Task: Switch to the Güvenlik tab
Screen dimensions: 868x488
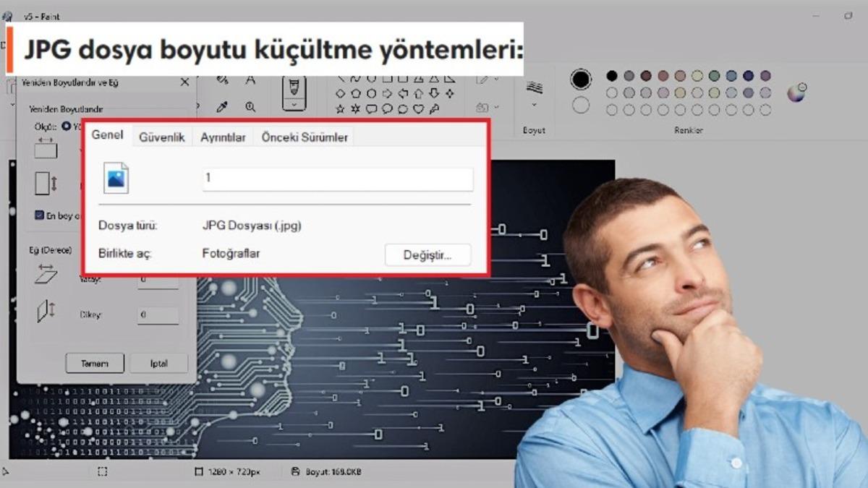Action: pos(162,137)
